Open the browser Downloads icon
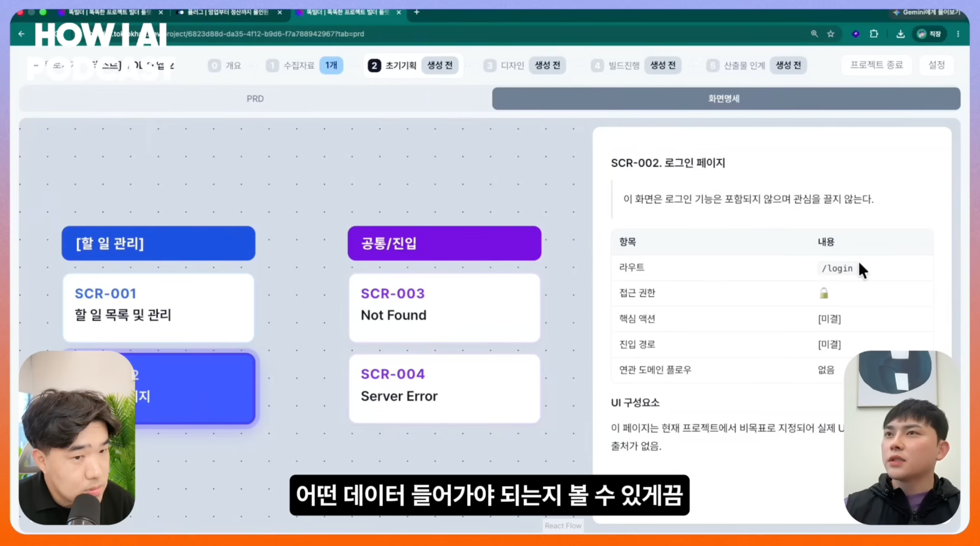Viewport: 980px width, 546px height. [900, 34]
